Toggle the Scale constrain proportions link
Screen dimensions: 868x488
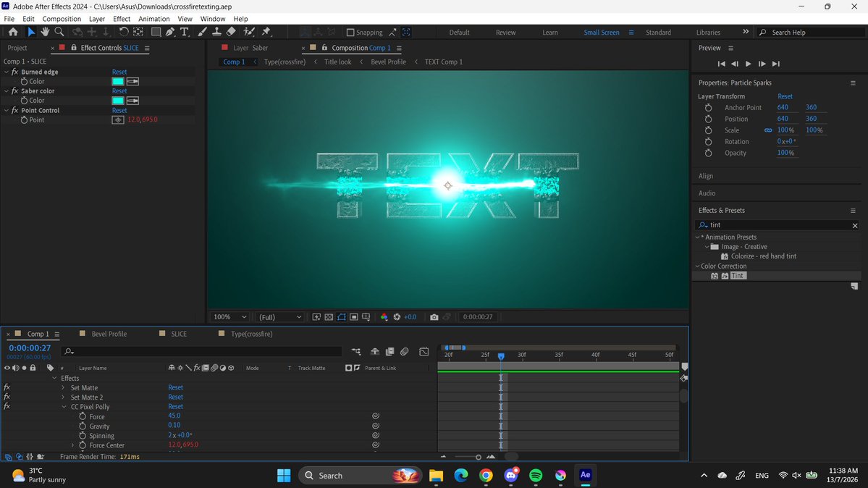768,130
